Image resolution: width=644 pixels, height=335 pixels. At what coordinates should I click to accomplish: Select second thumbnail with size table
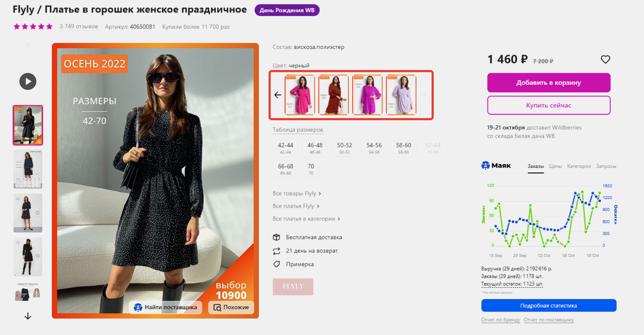28,169
